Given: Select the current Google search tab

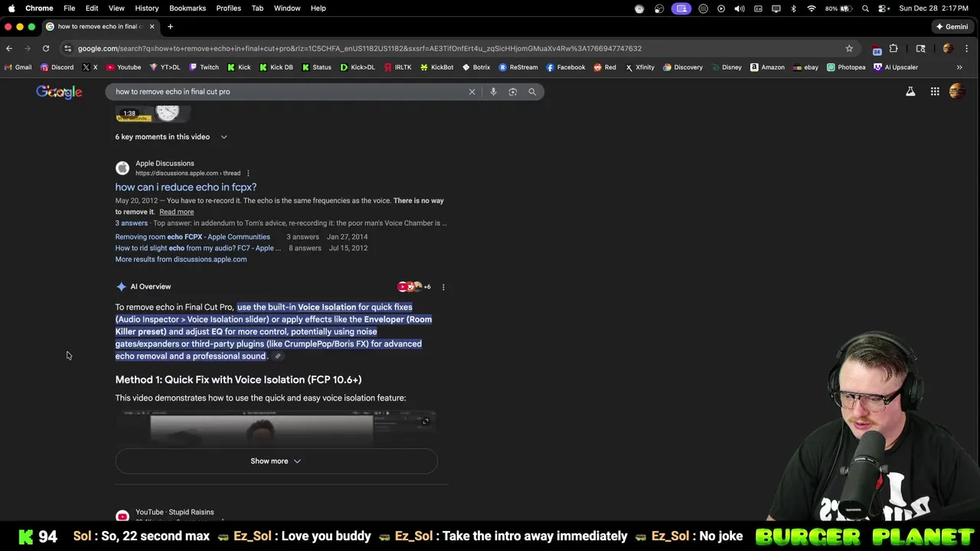Looking at the screenshot, I should (100, 27).
